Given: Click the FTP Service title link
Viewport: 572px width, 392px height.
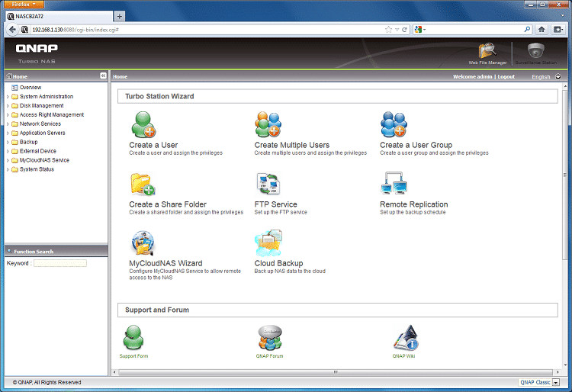Looking at the screenshot, I should [276, 204].
